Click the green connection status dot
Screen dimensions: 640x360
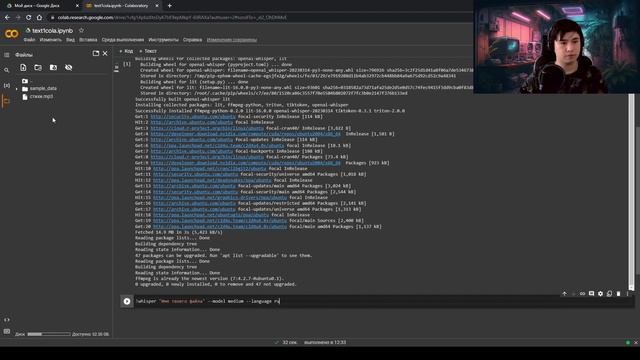(x=628, y=342)
